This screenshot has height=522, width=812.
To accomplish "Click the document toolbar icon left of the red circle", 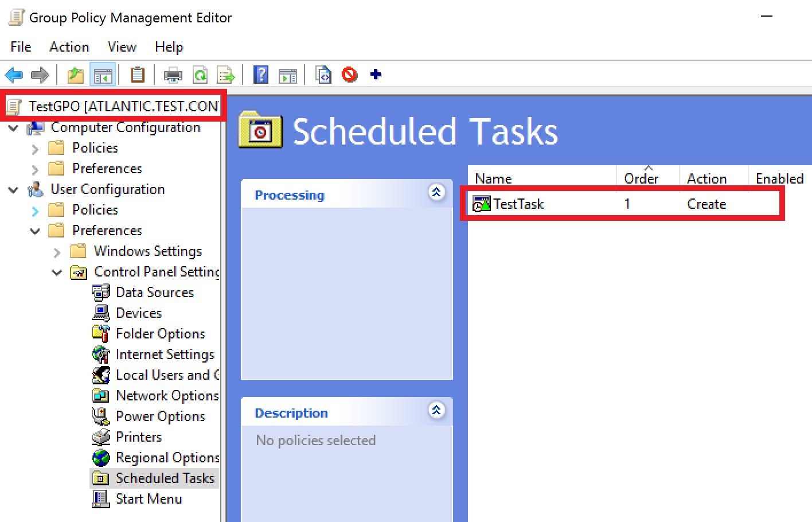I will (323, 75).
